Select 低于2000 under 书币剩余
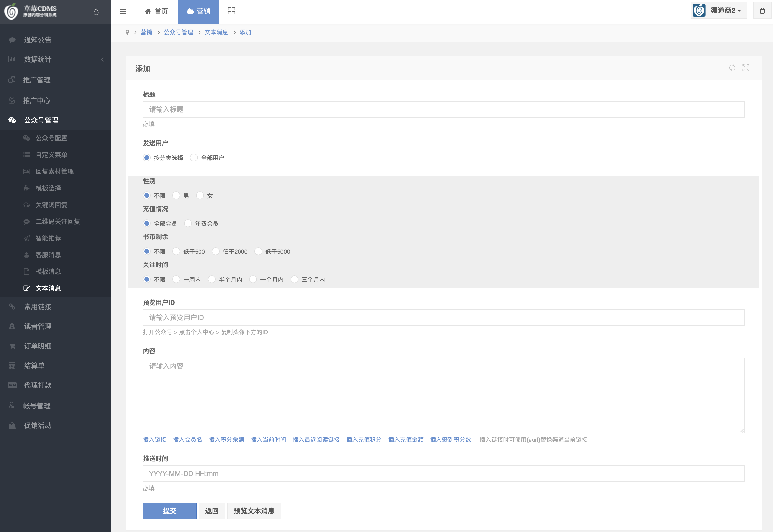This screenshot has height=532, width=773. pyautogui.click(x=216, y=251)
